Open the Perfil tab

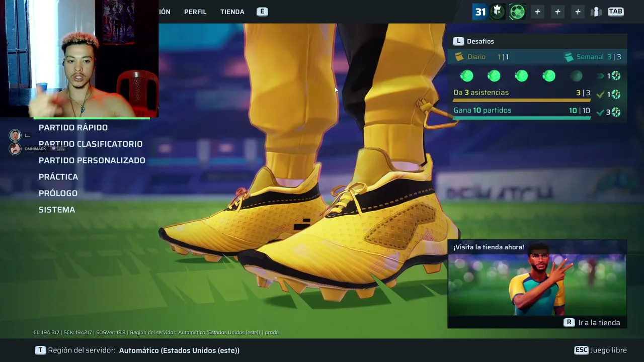195,12
